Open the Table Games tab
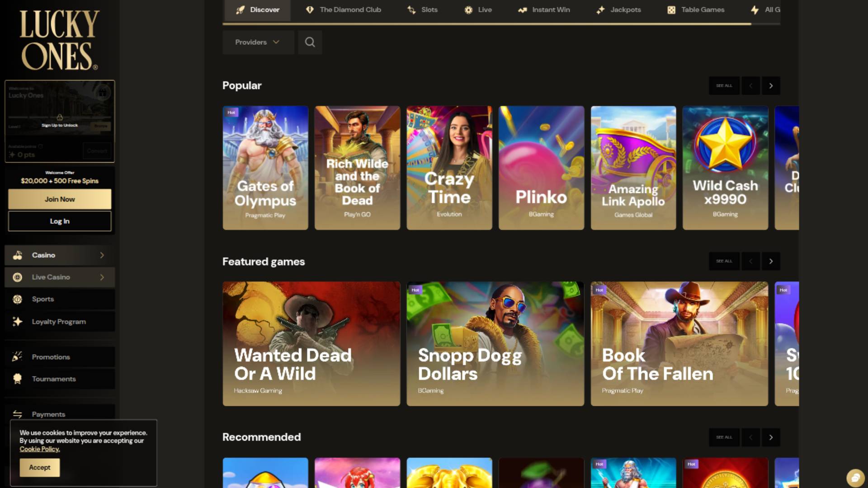This screenshot has width=868, height=488. click(696, 9)
